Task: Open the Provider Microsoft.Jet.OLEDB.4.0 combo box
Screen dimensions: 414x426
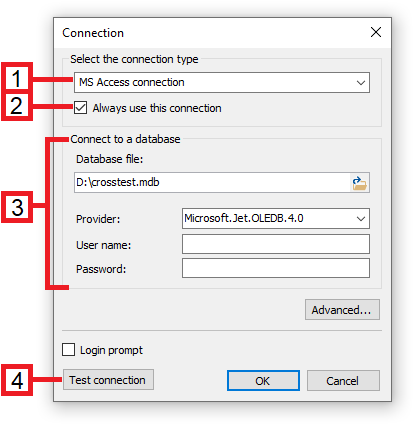Action: (276, 218)
